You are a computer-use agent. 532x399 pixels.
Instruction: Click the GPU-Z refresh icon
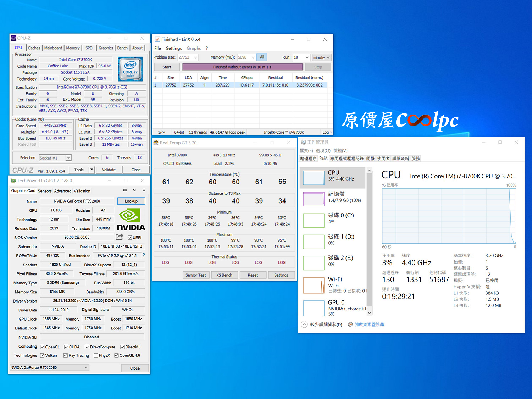pos(134,190)
